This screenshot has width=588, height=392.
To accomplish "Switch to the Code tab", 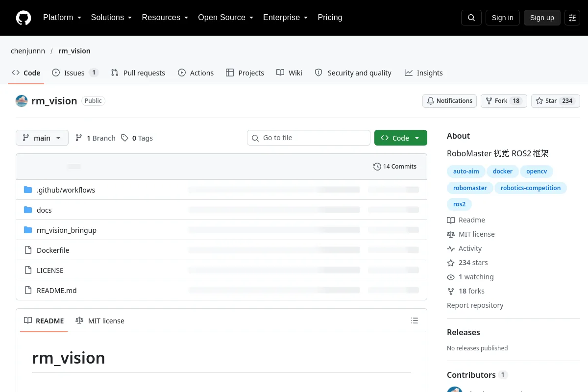I will pyautogui.click(x=26, y=73).
